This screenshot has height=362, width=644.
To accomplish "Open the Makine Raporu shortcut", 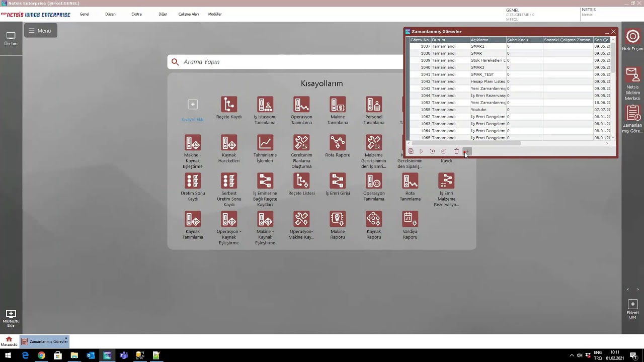I will (x=338, y=225).
